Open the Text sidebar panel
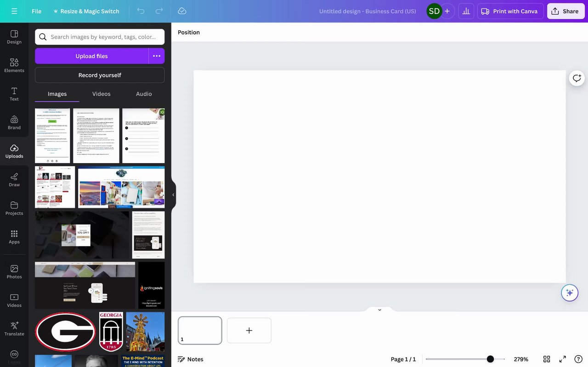588x367 pixels. coord(14,94)
